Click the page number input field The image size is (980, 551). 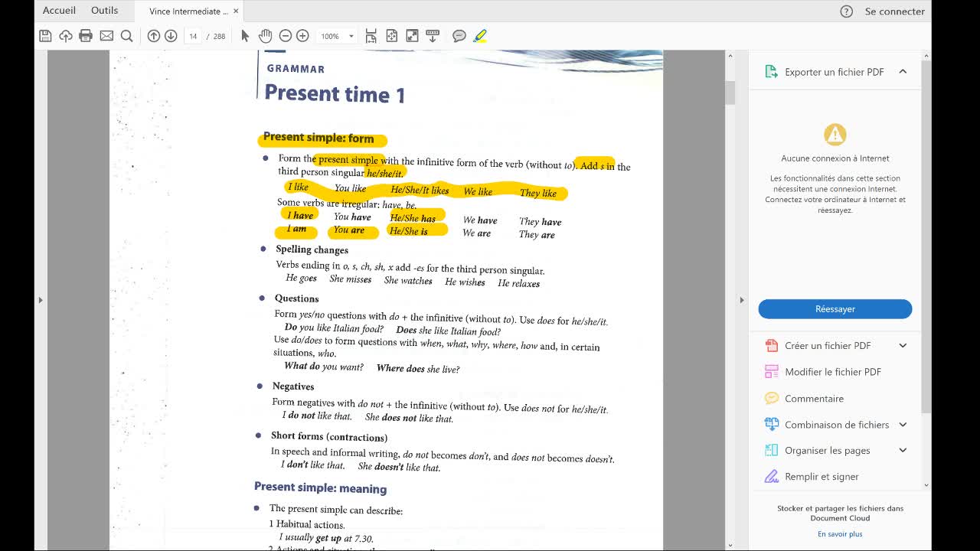pyautogui.click(x=193, y=36)
